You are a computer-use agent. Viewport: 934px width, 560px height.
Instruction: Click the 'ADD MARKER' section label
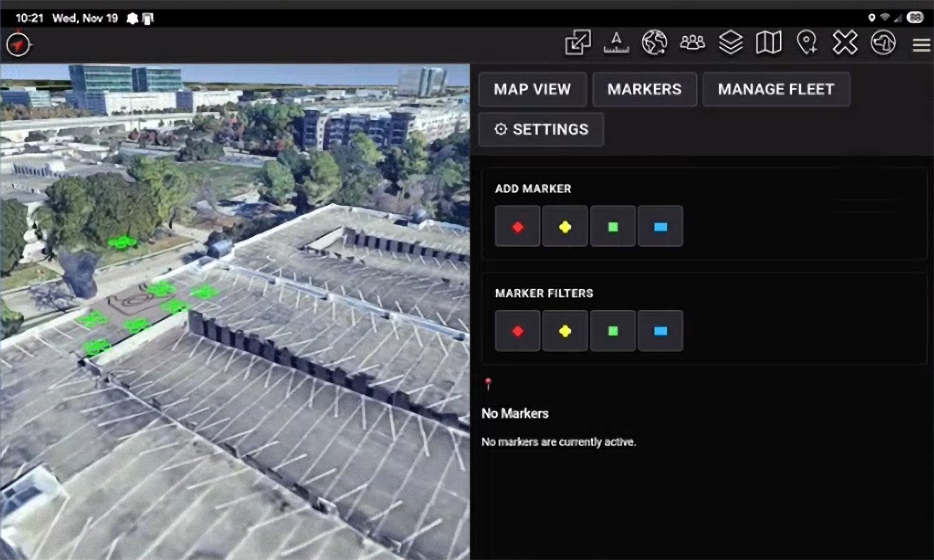533,189
